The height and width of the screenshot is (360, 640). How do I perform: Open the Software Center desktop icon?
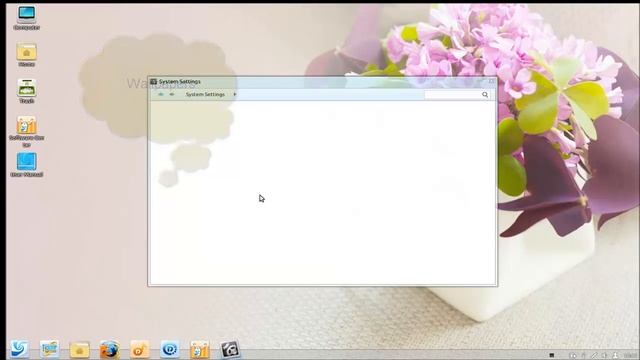click(27, 131)
